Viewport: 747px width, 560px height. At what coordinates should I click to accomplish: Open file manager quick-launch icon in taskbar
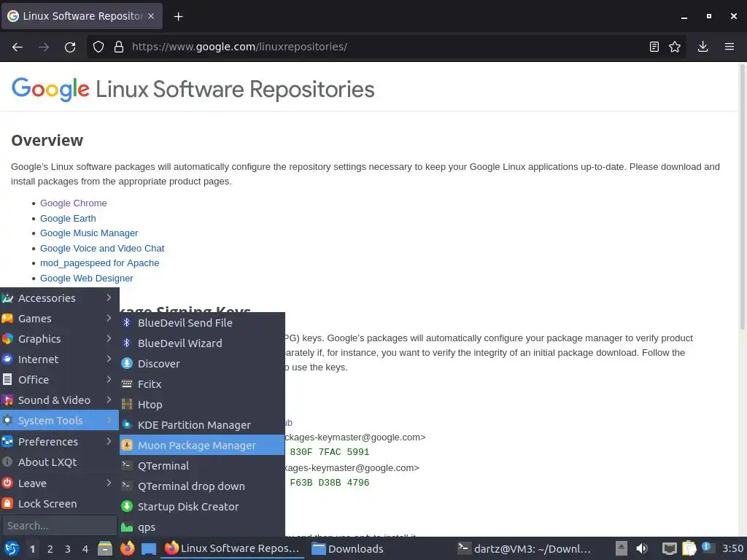tap(105, 548)
